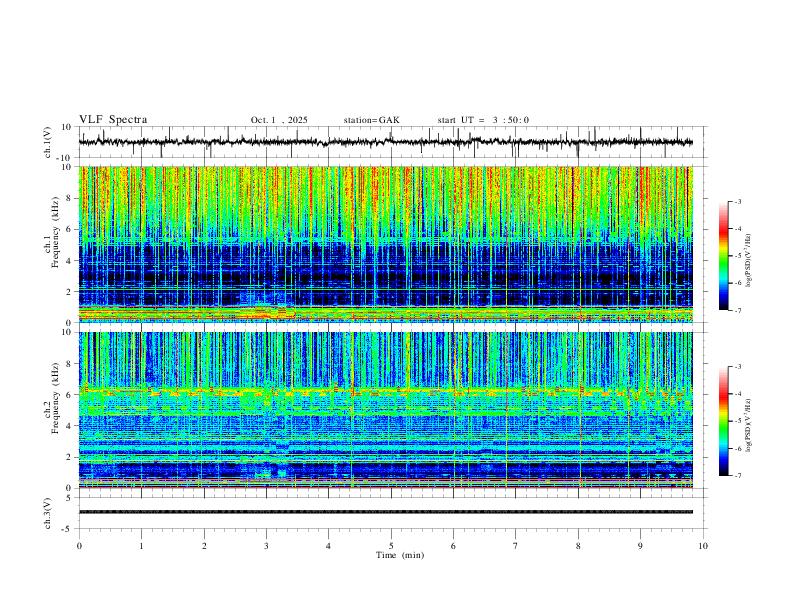This screenshot has height=612, width=792.
Task: Click the "10" tick on the Time axis
Action: [703, 546]
